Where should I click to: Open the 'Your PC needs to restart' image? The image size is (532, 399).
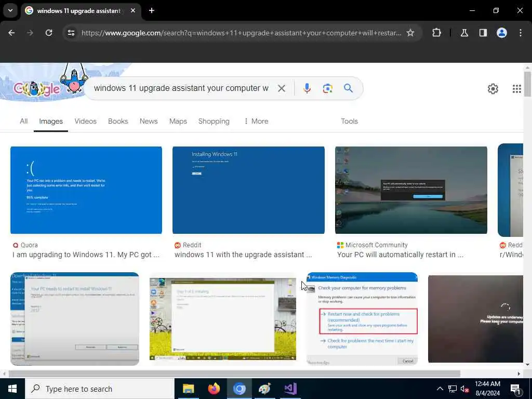[75, 319]
